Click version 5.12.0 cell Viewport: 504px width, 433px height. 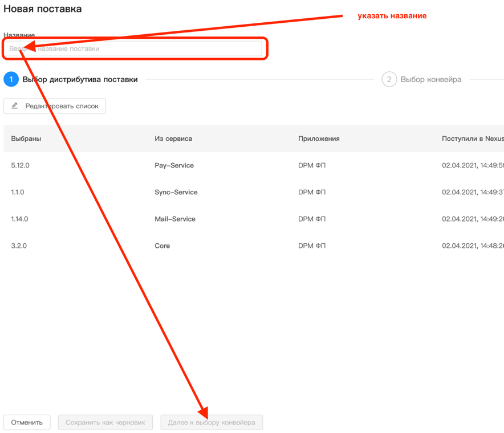click(20, 165)
